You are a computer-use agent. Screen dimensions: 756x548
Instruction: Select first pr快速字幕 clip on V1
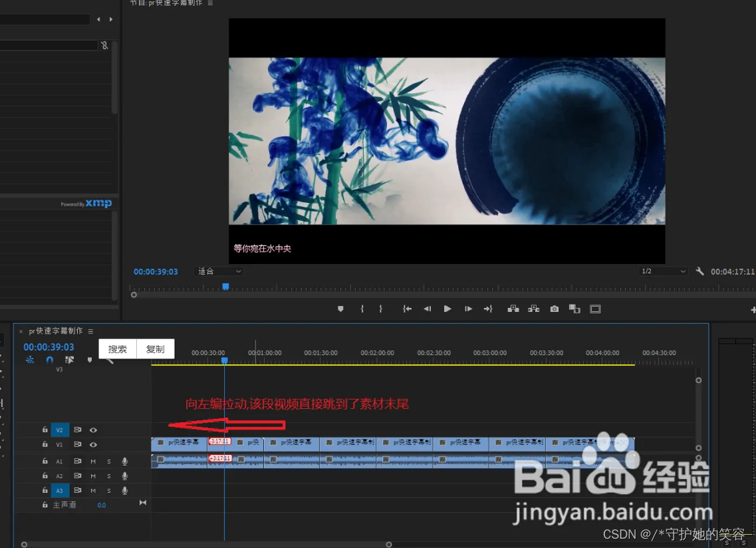click(x=179, y=444)
